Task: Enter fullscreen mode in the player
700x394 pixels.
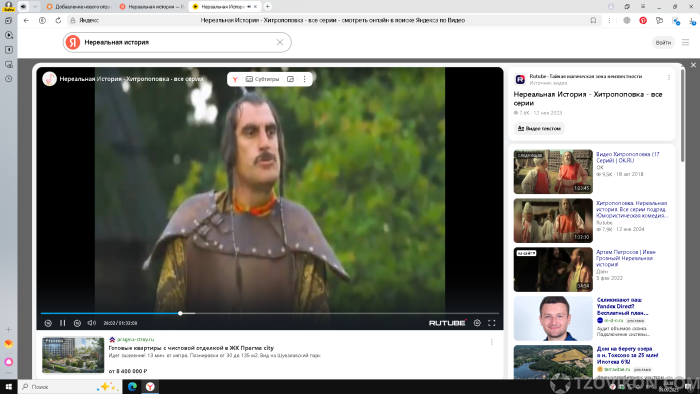Action: tap(492, 323)
